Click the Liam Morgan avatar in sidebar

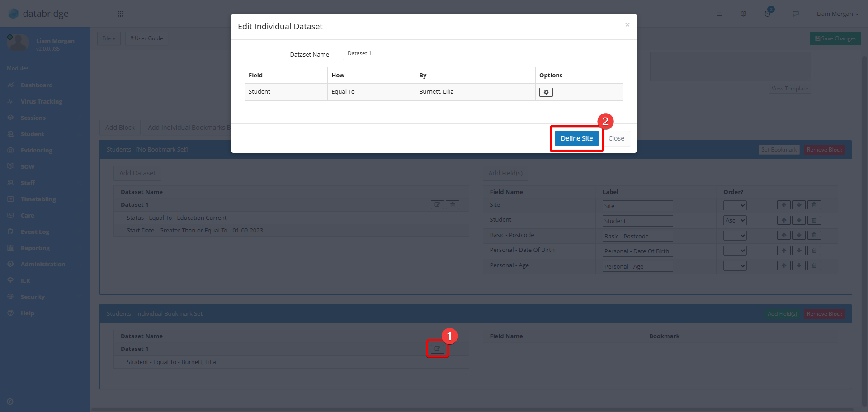19,43
